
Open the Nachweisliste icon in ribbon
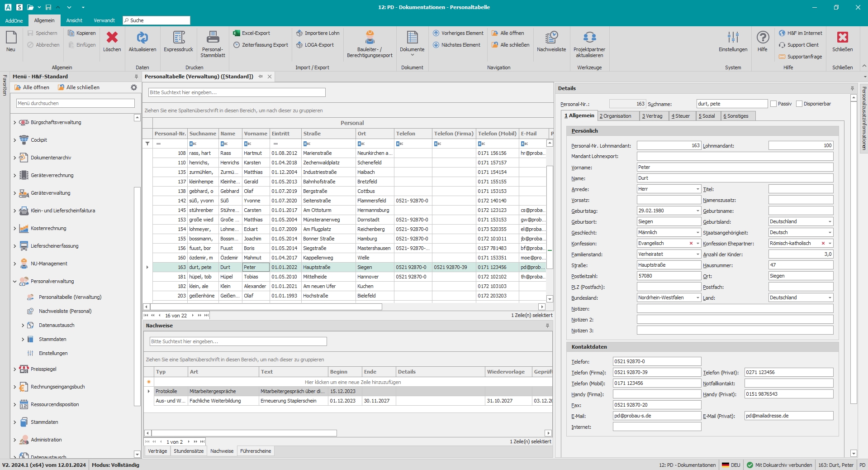(x=551, y=38)
